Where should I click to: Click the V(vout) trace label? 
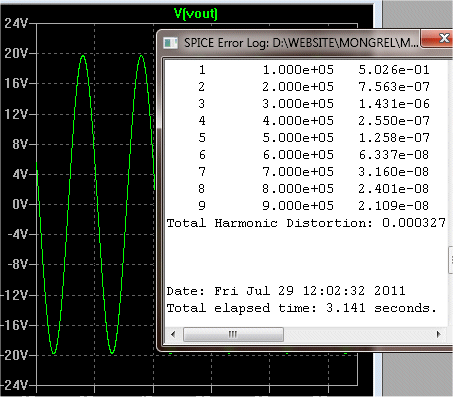[196, 14]
